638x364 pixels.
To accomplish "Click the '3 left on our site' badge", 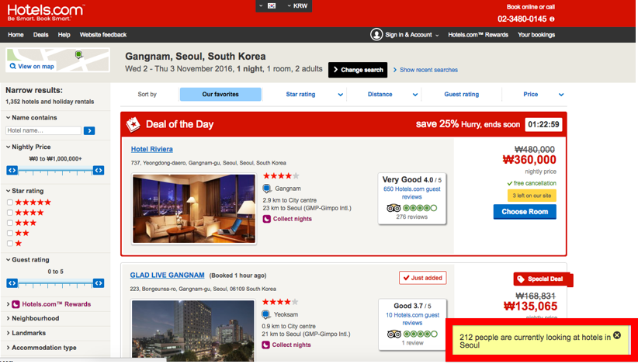I will coord(532,196).
